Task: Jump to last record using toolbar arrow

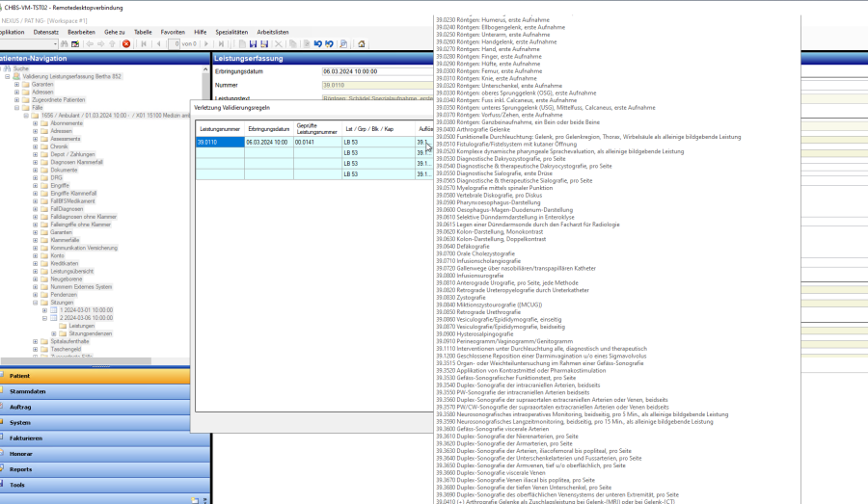Action: (x=221, y=44)
